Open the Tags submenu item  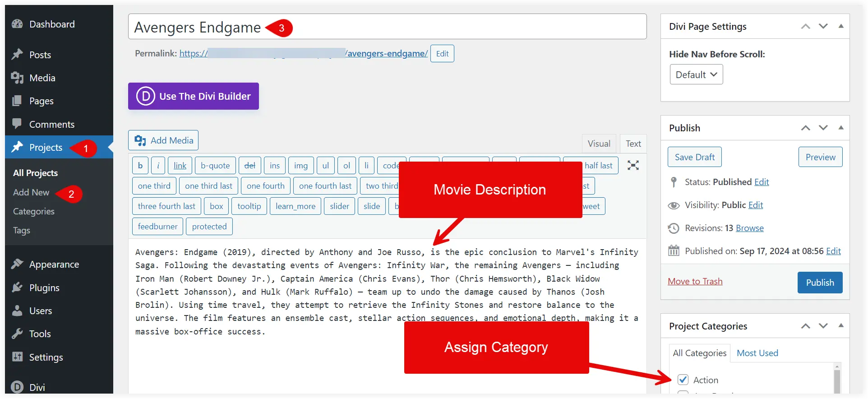point(22,230)
